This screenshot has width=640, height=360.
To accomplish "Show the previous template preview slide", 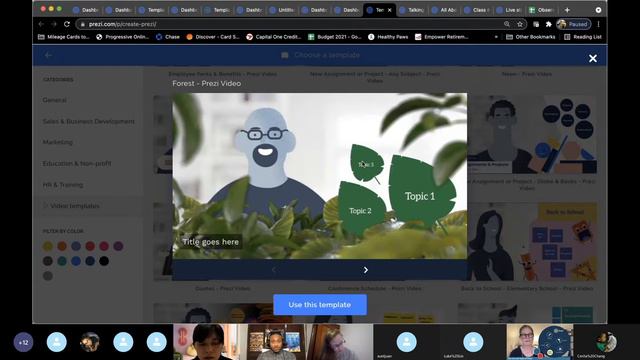I will click(273, 270).
